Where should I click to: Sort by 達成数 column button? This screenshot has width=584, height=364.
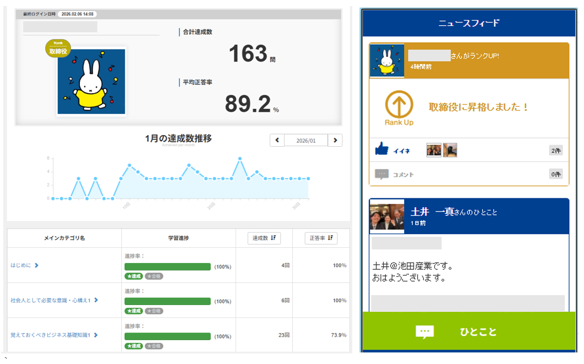[264, 238]
